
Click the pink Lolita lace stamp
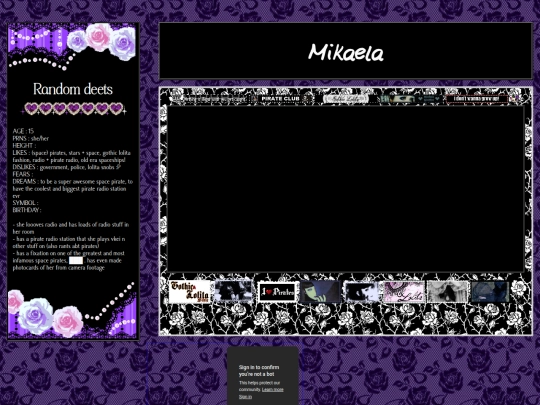tap(404, 292)
